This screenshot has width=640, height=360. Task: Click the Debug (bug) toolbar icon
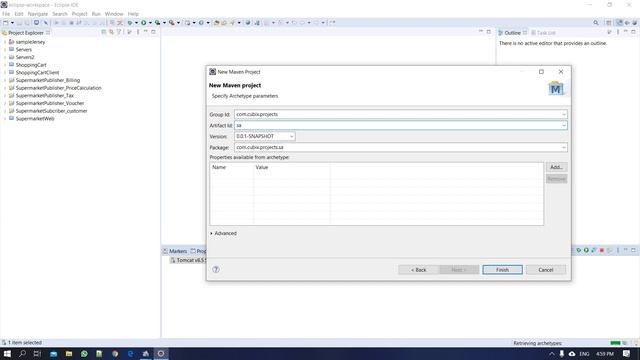click(130, 23)
